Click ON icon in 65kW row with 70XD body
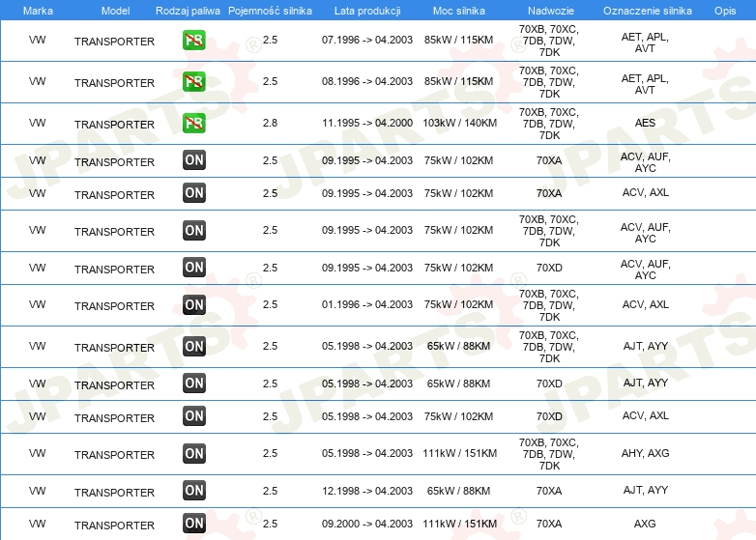Screen dimensions: 756x540 [x=193, y=384]
